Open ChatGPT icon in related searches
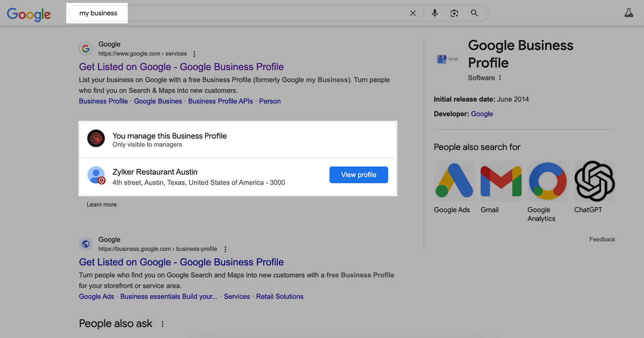 tap(594, 182)
